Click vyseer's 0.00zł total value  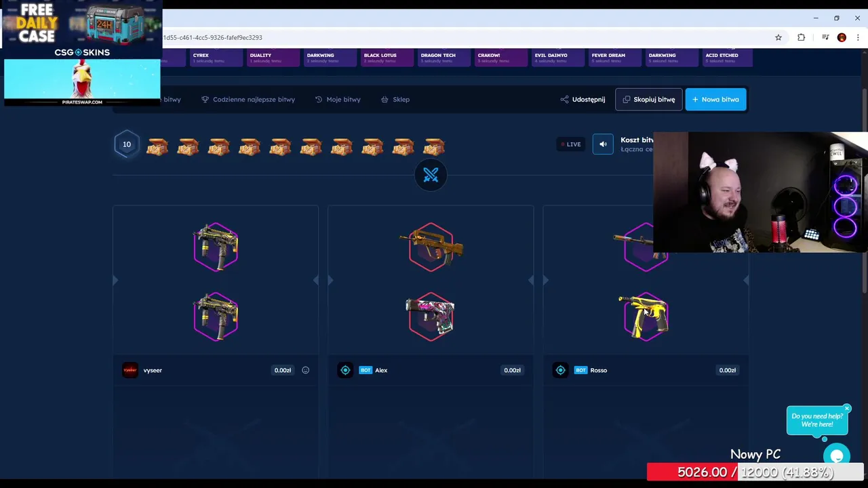(x=283, y=370)
